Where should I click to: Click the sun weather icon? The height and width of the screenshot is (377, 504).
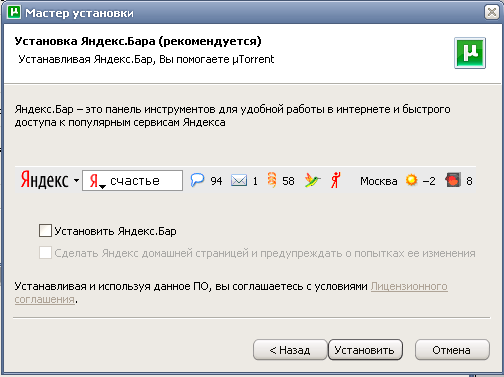point(412,180)
